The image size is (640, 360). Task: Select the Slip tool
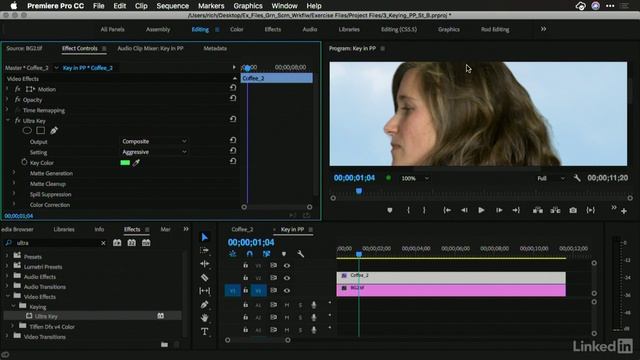(204, 291)
